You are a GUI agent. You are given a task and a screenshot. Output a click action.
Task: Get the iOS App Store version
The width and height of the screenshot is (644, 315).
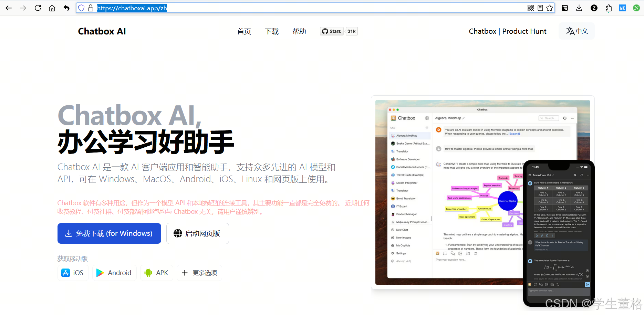click(73, 273)
